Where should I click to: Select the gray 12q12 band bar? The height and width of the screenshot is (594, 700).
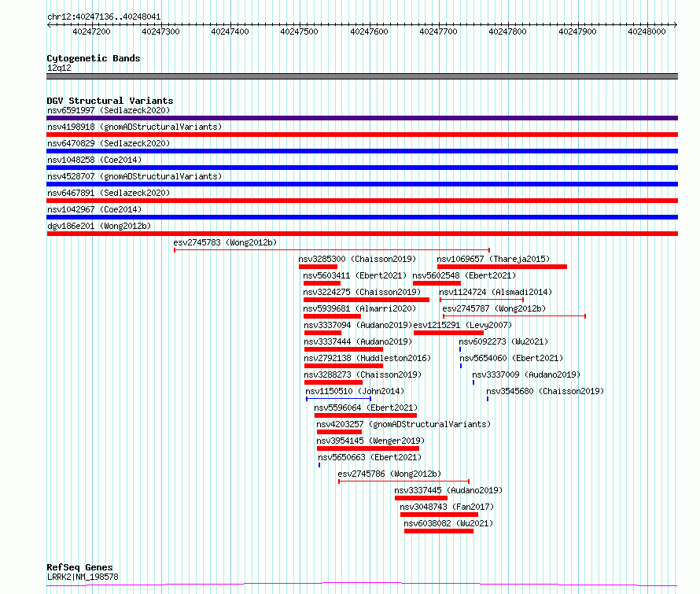pos(362,76)
